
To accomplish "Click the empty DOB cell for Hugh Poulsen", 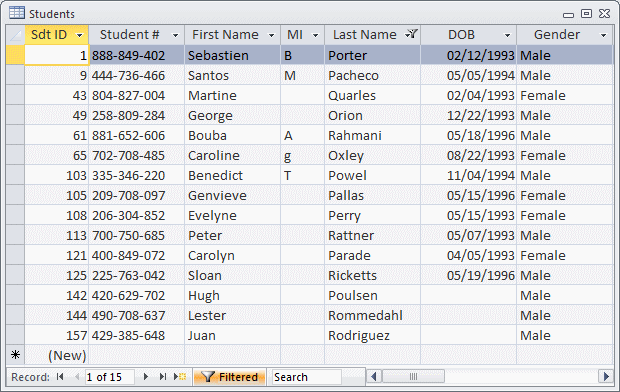I will [x=468, y=295].
